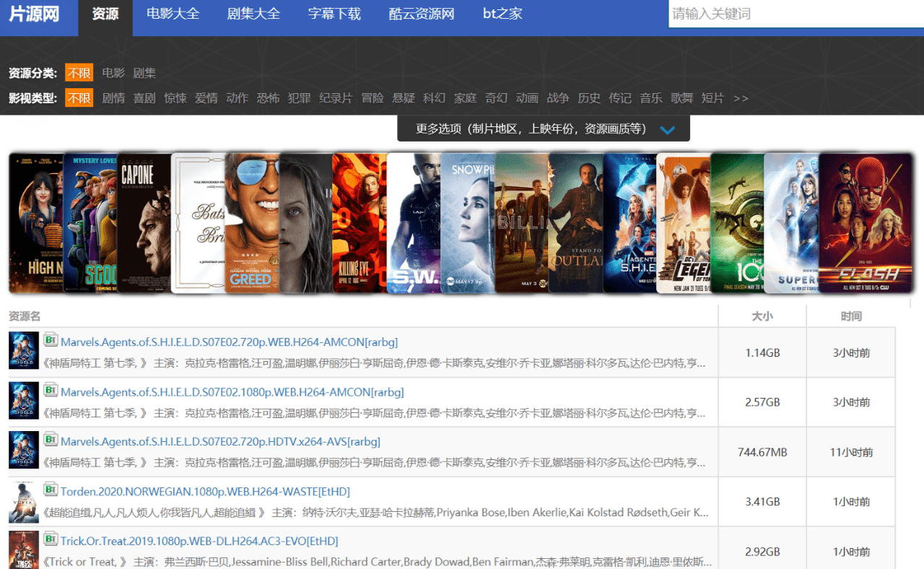The height and width of the screenshot is (569, 924).
Task: Open the Agents of S.H.I.E.L.D poster thumbnail
Action: click(24, 352)
